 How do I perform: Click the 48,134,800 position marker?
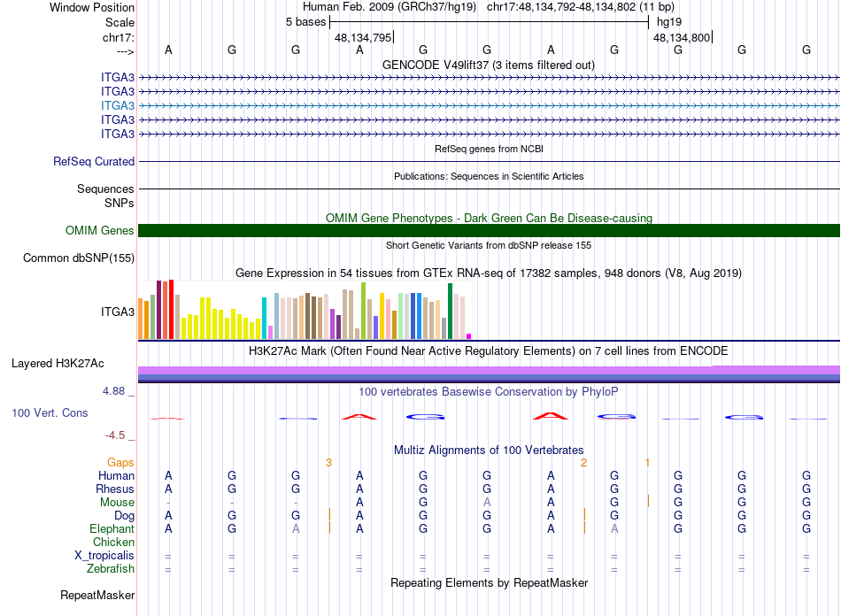coord(683,37)
